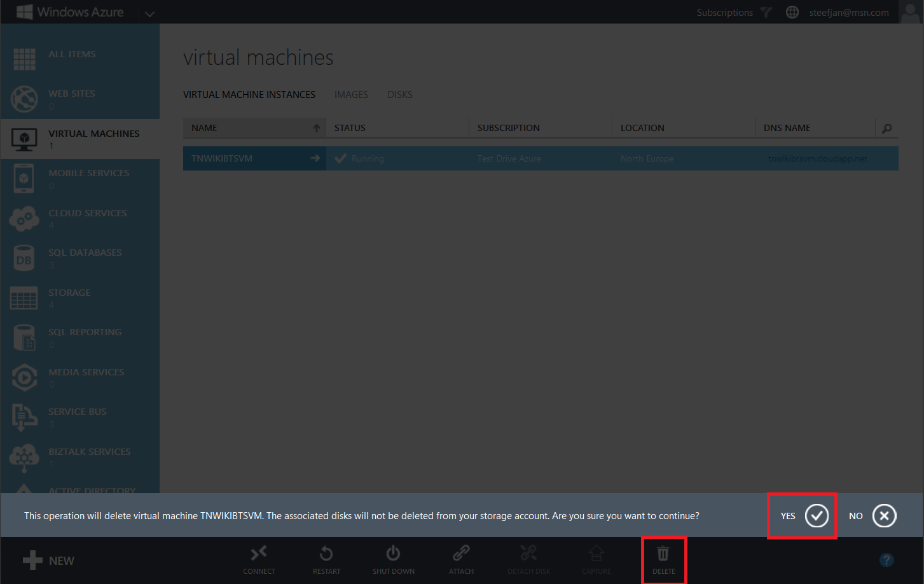Go to WEB SITES in sidebar
Viewport: 924px width, 584px height.
72,94
